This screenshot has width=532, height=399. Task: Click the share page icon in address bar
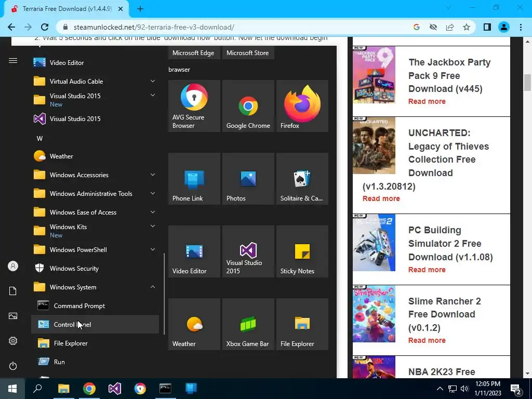click(x=450, y=27)
